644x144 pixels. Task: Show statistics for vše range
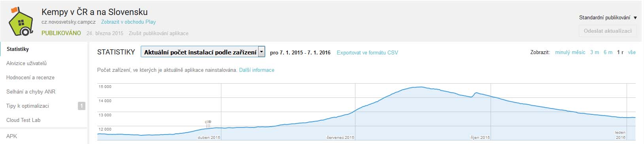[x=632, y=52]
